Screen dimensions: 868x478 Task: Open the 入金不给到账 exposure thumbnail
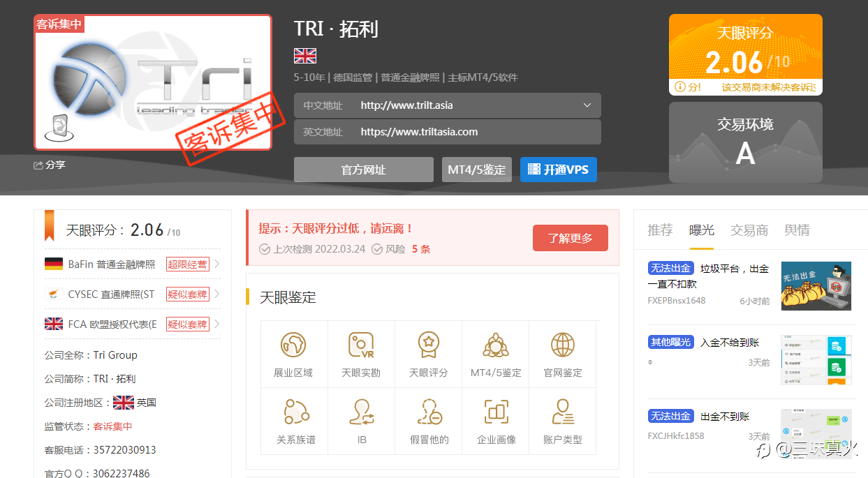click(x=816, y=360)
